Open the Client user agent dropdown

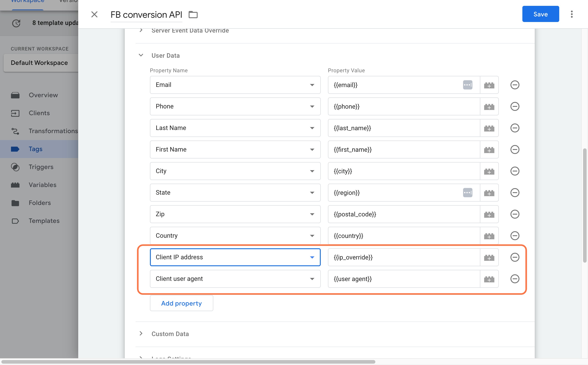coord(235,279)
